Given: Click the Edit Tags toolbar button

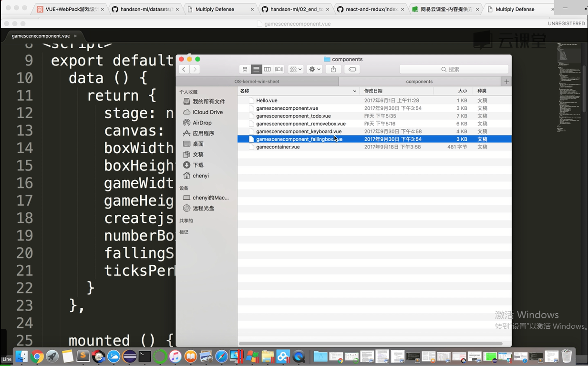Looking at the screenshot, I should pos(352,69).
